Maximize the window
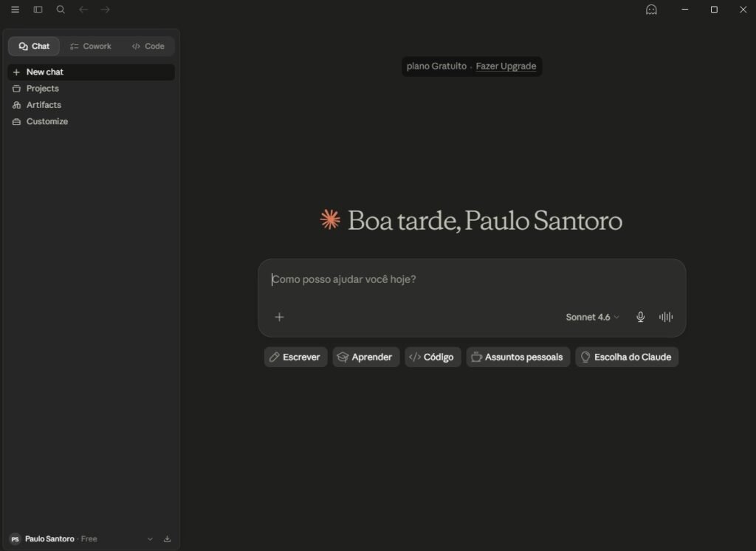This screenshot has height=551, width=756. (x=714, y=10)
